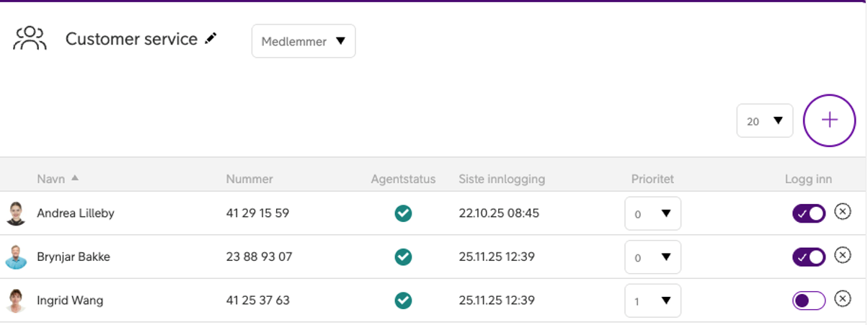Screen dimensions: 868x325
Task: Click the Customer service group title
Action: click(131, 39)
